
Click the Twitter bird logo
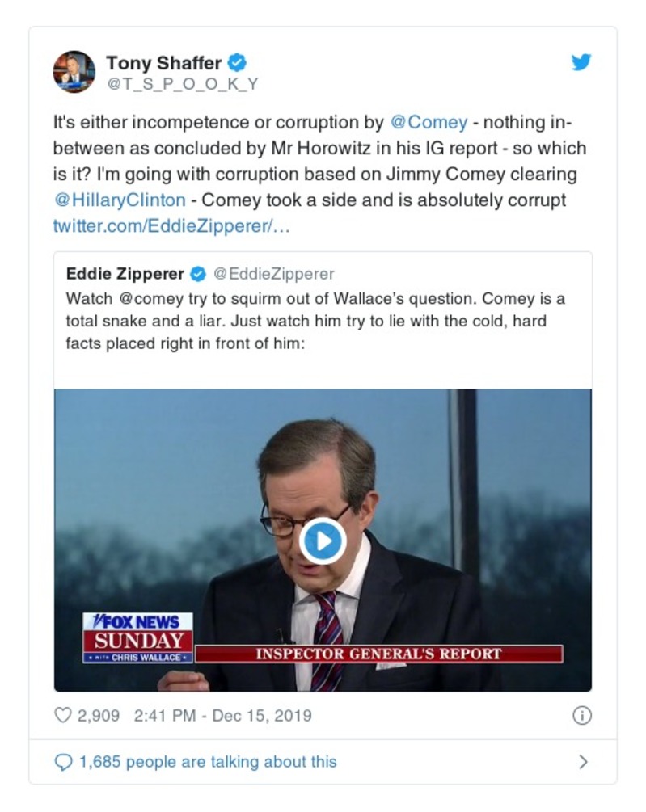(581, 62)
